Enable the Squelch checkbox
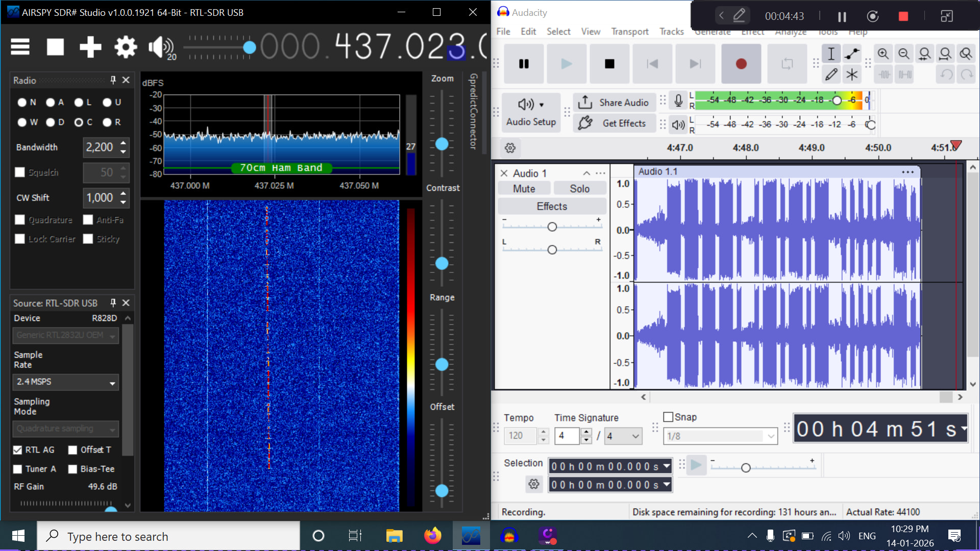Image resolution: width=980 pixels, height=551 pixels. point(20,172)
